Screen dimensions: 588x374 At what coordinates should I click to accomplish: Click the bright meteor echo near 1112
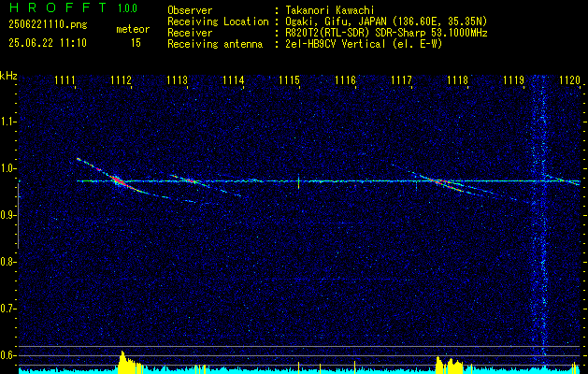click(120, 181)
